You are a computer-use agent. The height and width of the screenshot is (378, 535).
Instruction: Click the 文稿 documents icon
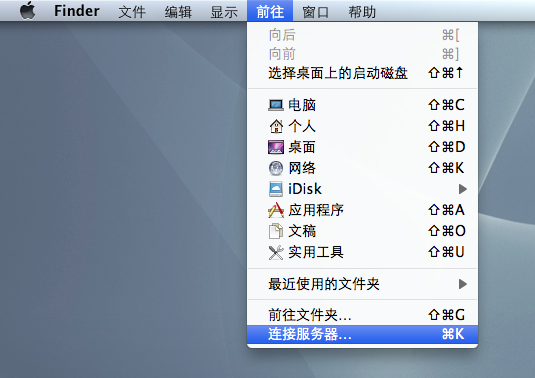(276, 231)
